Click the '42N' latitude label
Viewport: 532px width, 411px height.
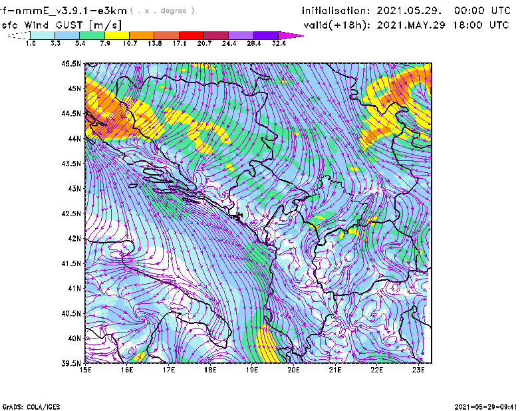coord(74,238)
